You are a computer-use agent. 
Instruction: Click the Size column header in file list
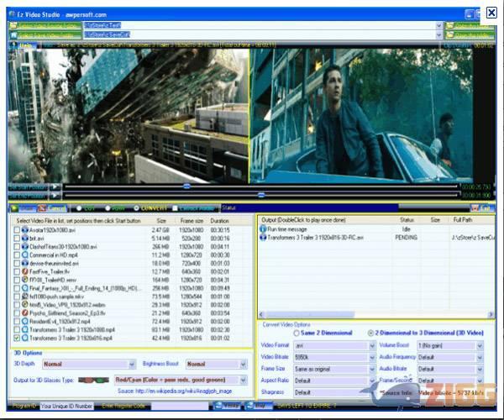tap(161, 221)
